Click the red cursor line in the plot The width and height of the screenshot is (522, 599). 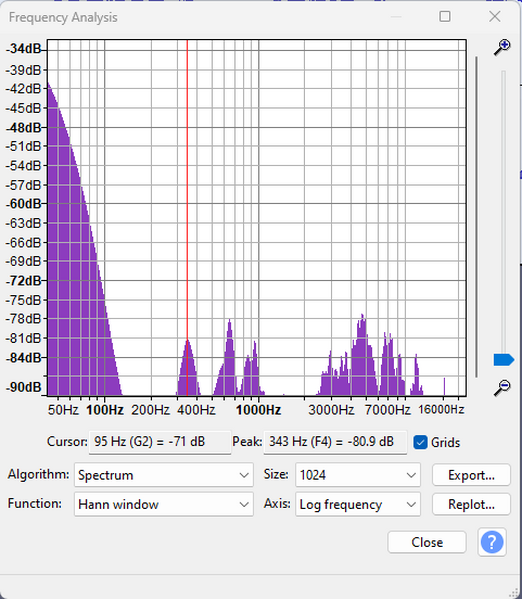click(187, 218)
